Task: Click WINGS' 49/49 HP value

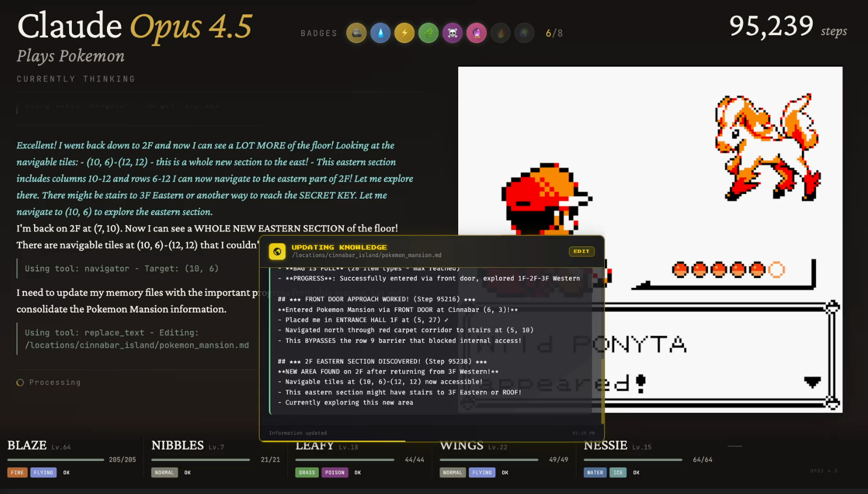Action: tap(559, 459)
